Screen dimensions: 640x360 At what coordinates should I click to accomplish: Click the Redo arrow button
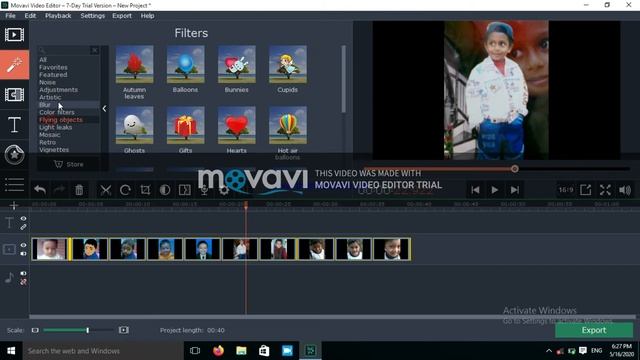(x=59, y=190)
